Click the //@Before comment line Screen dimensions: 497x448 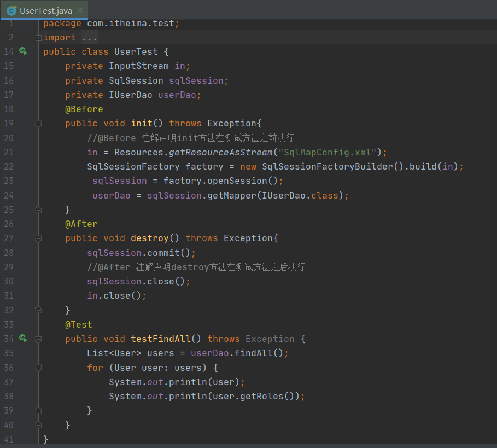click(191, 138)
